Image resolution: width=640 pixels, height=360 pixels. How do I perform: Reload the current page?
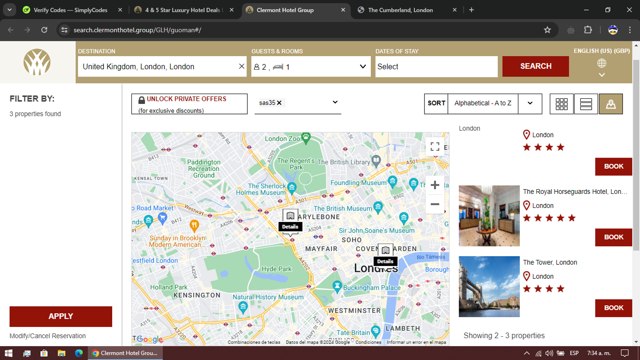44,30
